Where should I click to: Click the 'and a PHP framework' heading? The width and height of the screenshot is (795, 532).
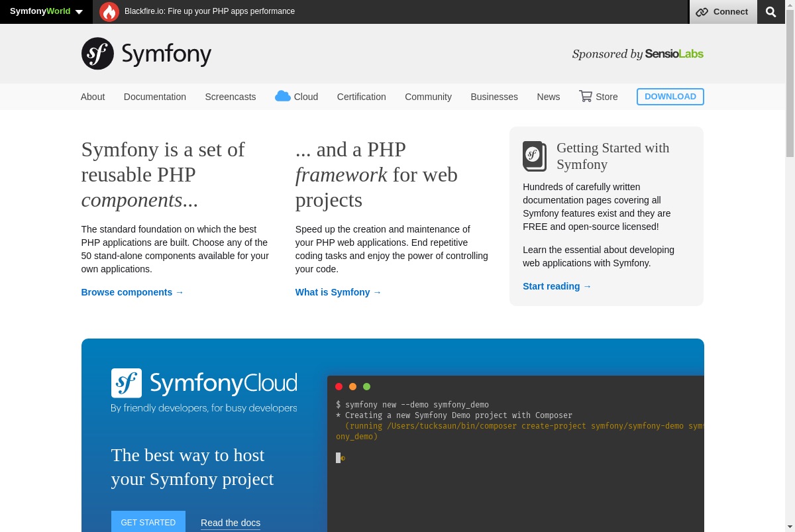(x=376, y=174)
